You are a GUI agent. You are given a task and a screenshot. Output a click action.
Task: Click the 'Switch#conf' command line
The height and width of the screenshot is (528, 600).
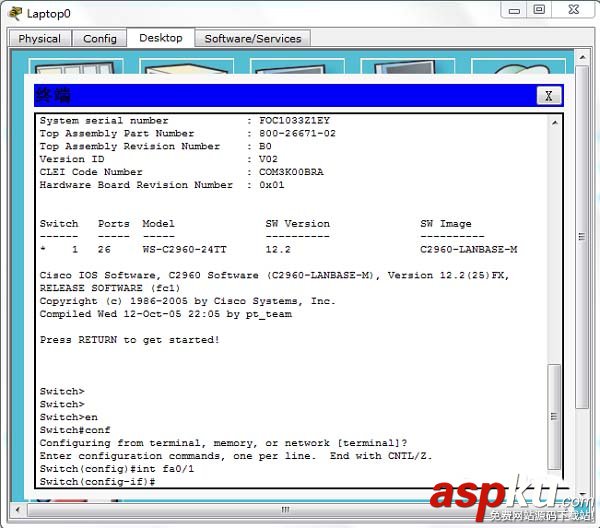[75, 430]
